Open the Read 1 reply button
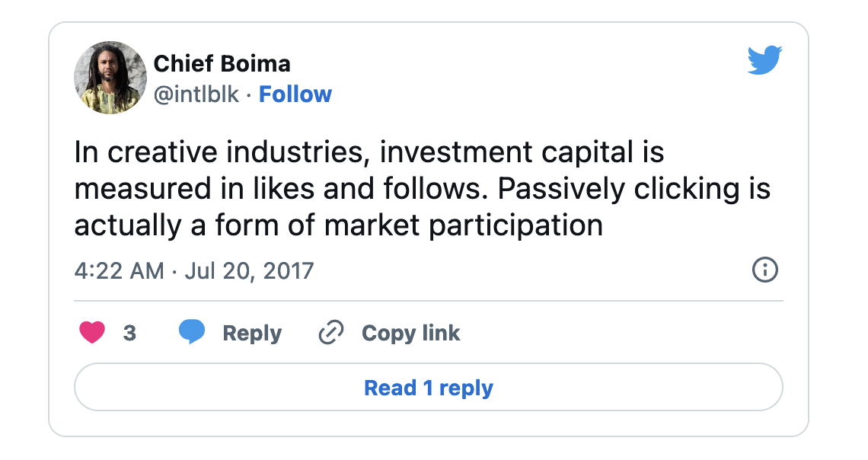 tap(428, 388)
